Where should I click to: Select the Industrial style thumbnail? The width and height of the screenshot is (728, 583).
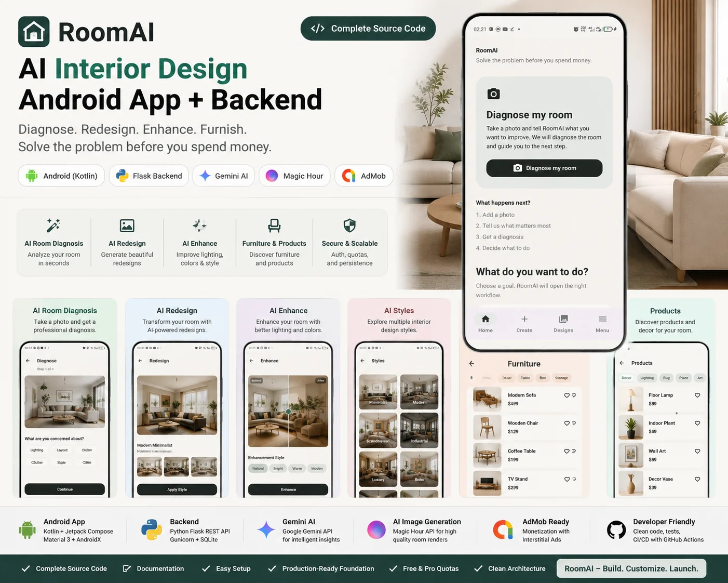[420, 430]
